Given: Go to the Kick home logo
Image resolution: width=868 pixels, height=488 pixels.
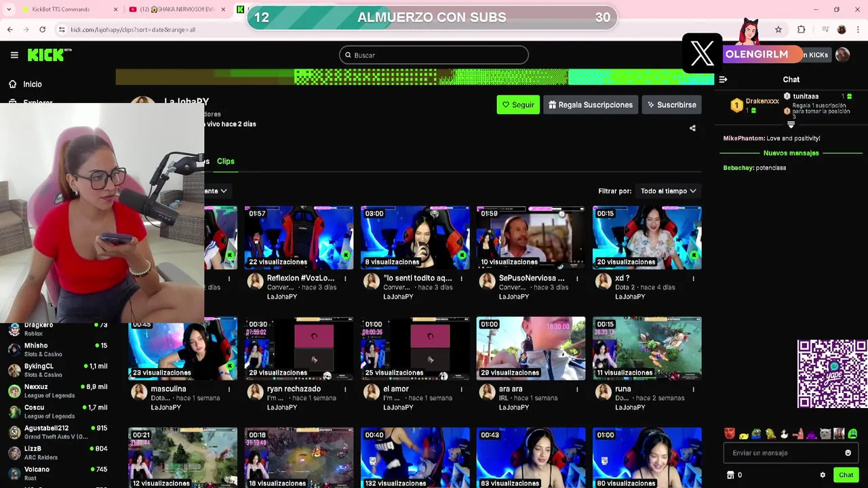Looking at the screenshot, I should click(x=49, y=55).
